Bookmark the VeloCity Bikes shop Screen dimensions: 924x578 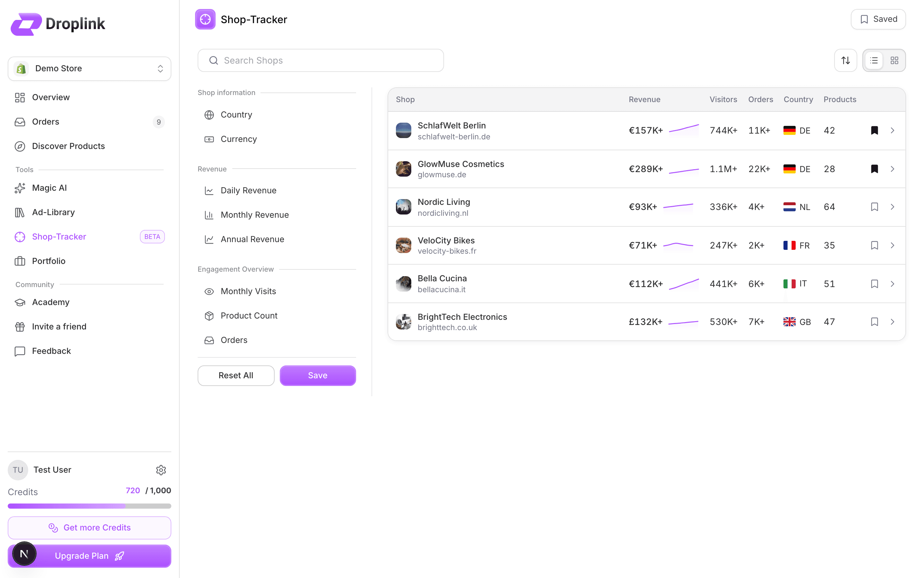click(x=874, y=245)
